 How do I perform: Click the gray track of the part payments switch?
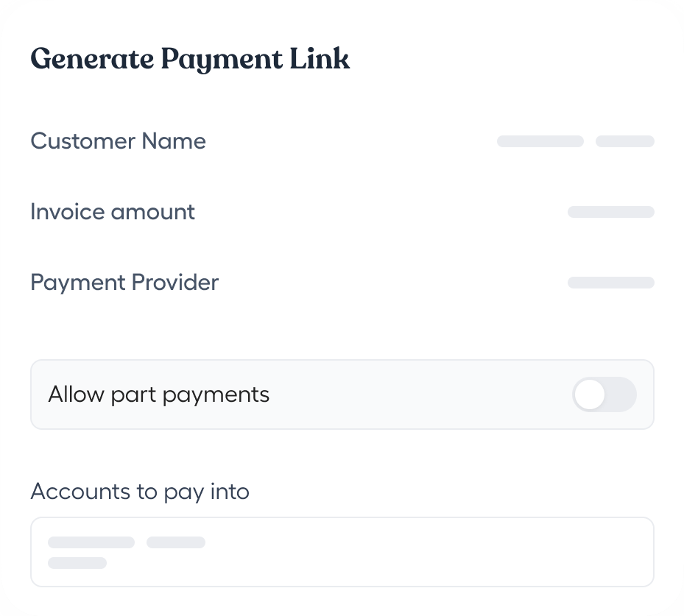(621, 395)
